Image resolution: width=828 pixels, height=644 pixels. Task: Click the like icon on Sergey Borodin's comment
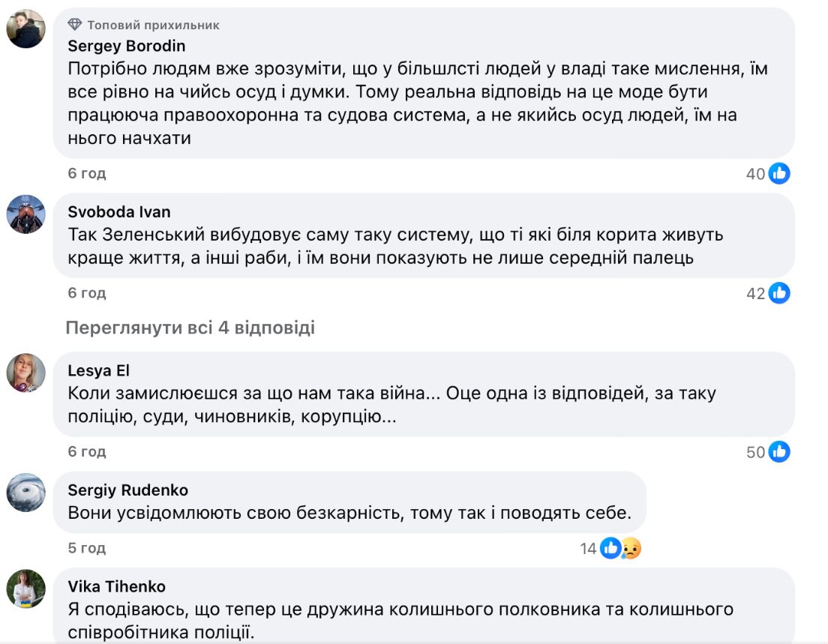coord(779,174)
